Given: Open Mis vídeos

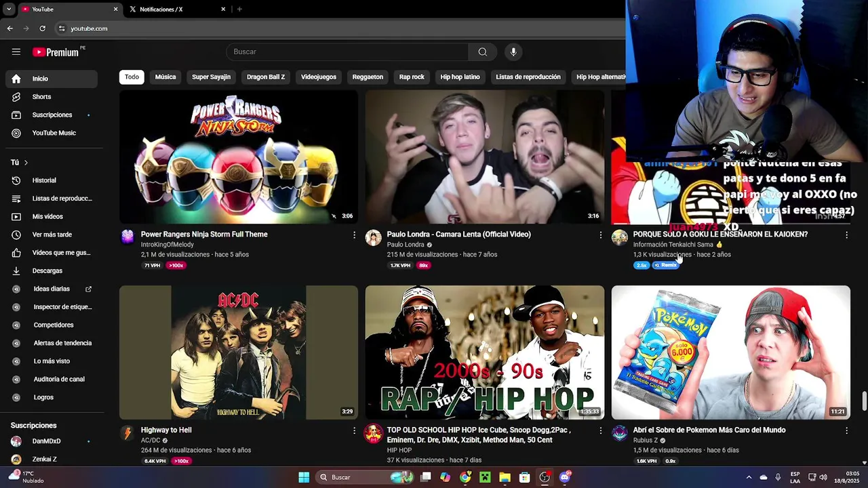Looking at the screenshot, I should point(52,216).
